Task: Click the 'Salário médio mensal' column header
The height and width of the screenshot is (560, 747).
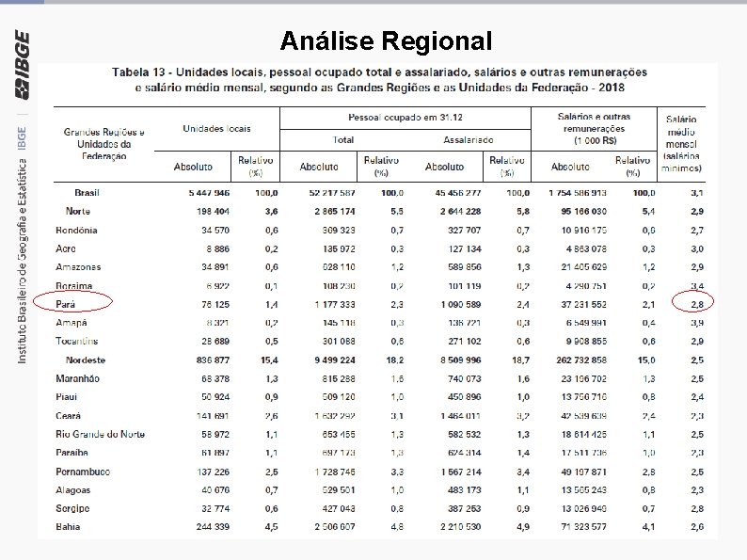Action: 681,143
